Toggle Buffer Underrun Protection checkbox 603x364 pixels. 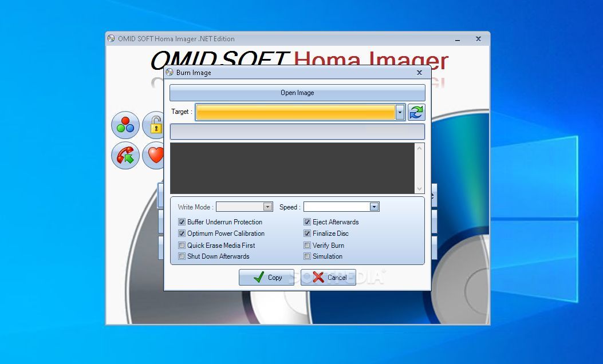click(182, 222)
